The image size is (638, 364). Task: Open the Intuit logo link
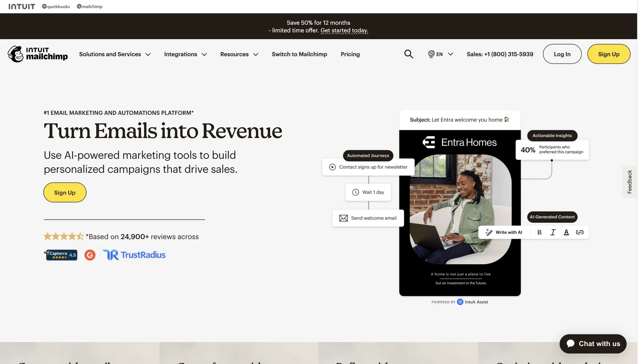click(x=22, y=6)
